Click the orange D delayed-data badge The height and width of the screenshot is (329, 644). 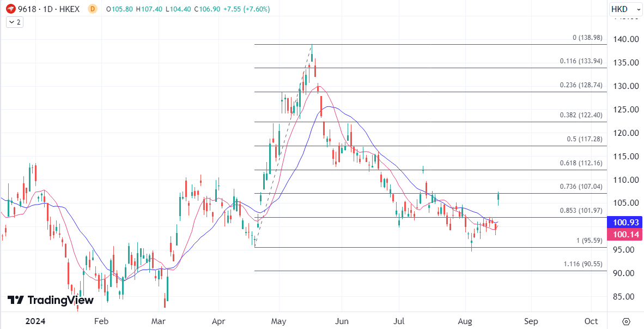[92, 9]
